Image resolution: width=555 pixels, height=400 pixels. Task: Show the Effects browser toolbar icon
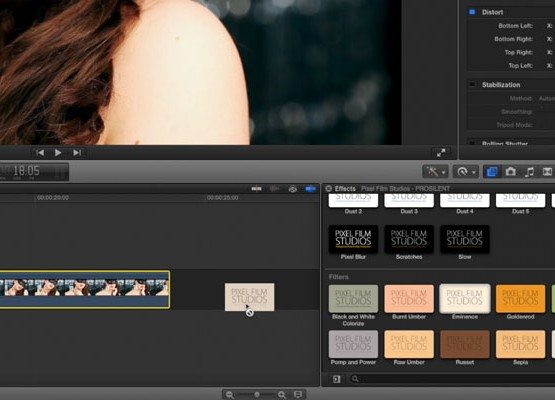pyautogui.click(x=492, y=172)
